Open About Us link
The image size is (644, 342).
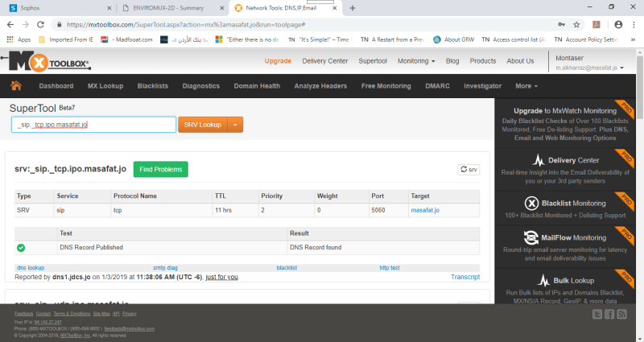pyautogui.click(x=520, y=61)
